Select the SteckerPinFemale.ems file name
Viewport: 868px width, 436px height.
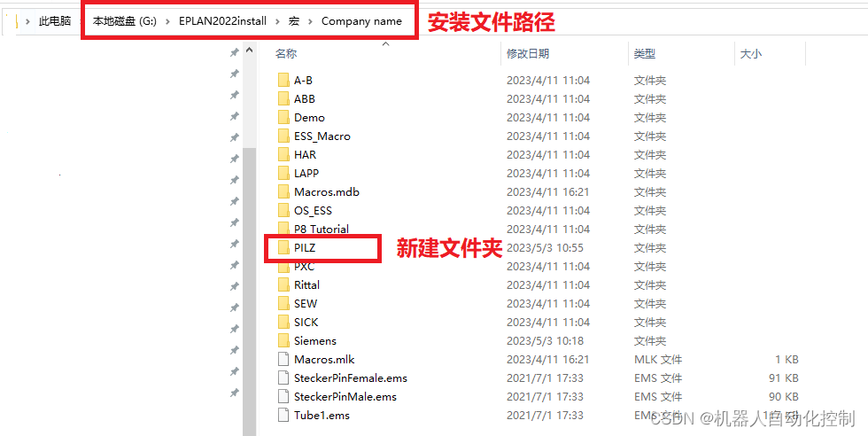351,378
